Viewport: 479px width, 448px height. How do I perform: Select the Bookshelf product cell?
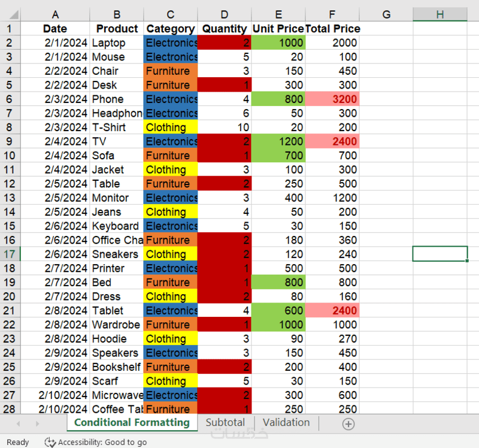click(117, 367)
